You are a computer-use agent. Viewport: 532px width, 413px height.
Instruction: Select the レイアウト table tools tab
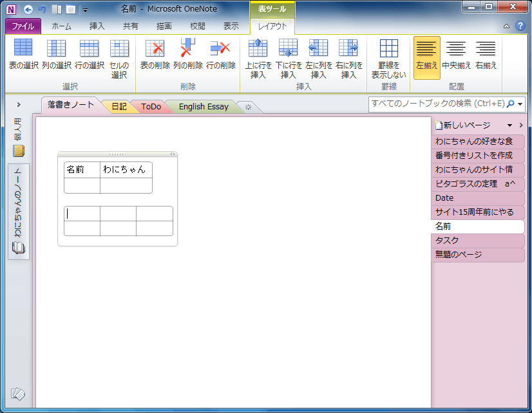click(272, 26)
